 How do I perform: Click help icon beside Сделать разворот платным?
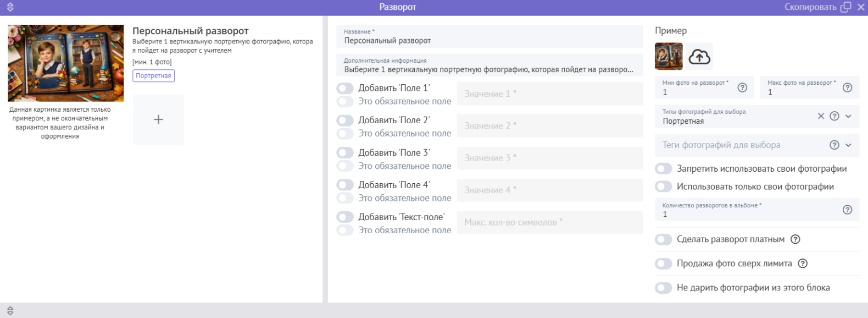pos(795,239)
